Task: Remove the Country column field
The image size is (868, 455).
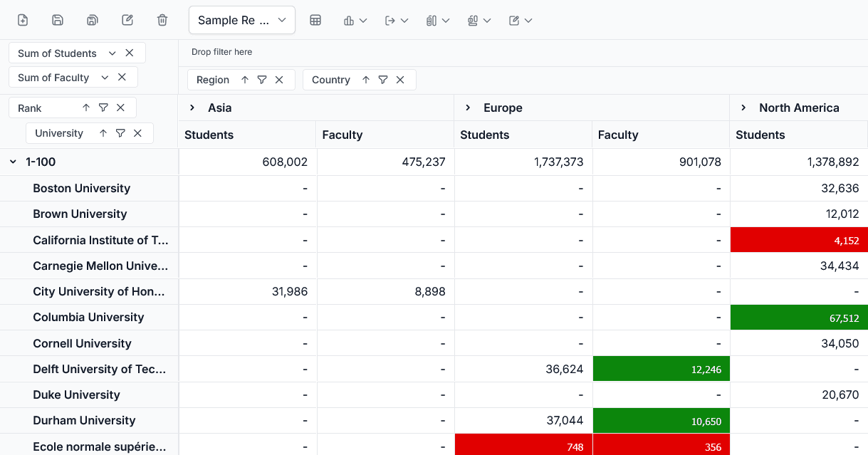Action: 400,80
